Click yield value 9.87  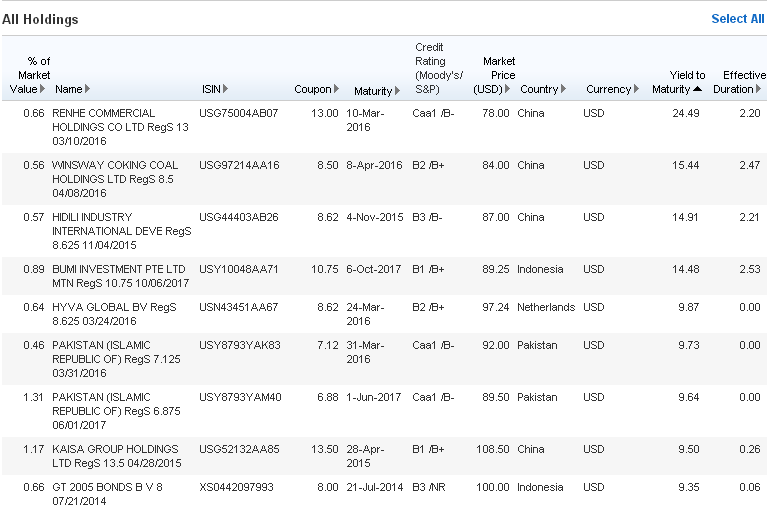coord(689,307)
